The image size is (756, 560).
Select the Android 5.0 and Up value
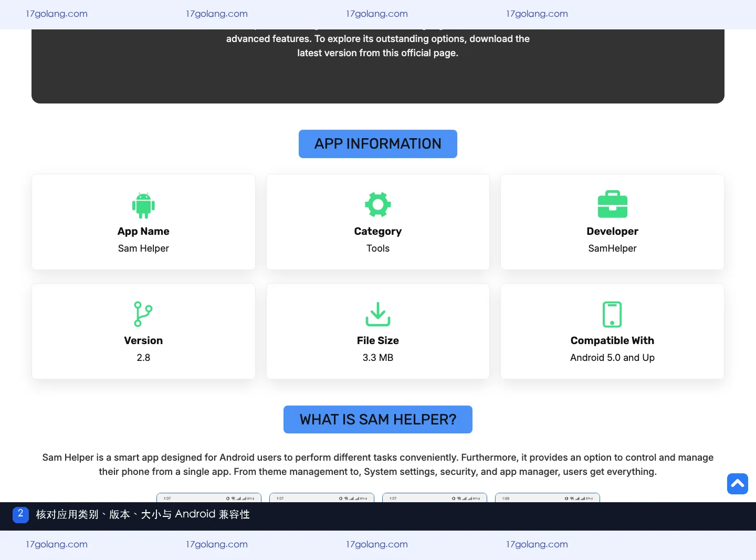(x=612, y=358)
